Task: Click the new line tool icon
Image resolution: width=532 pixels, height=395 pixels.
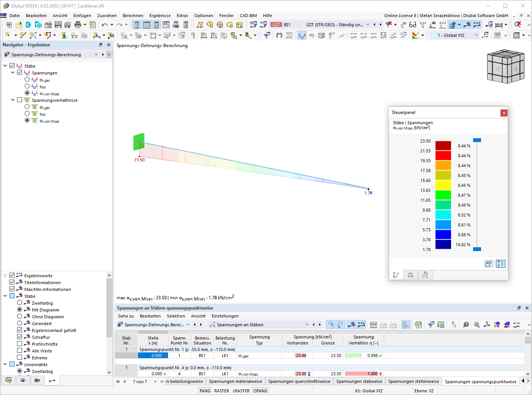Action: (23, 35)
